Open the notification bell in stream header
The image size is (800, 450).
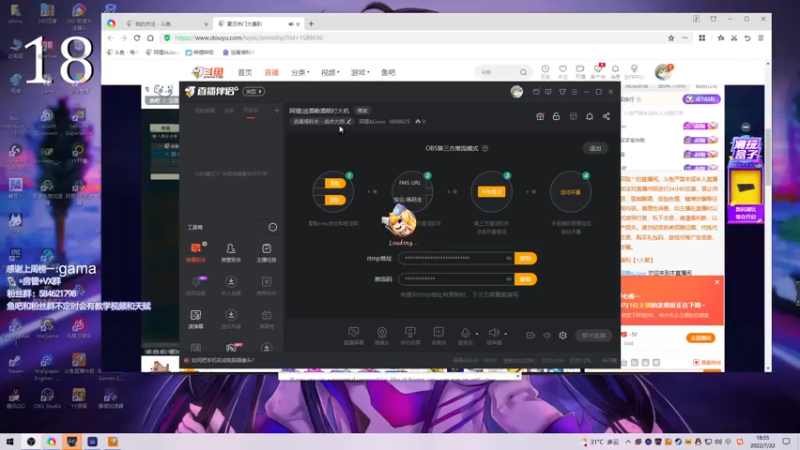point(589,116)
